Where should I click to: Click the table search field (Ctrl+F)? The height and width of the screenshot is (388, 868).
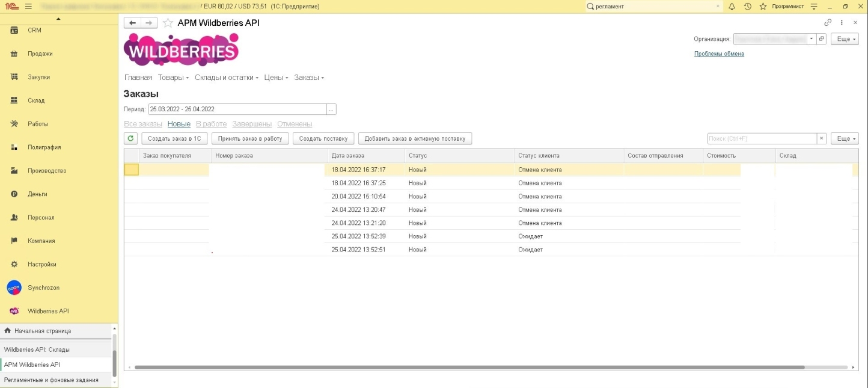tap(762, 139)
